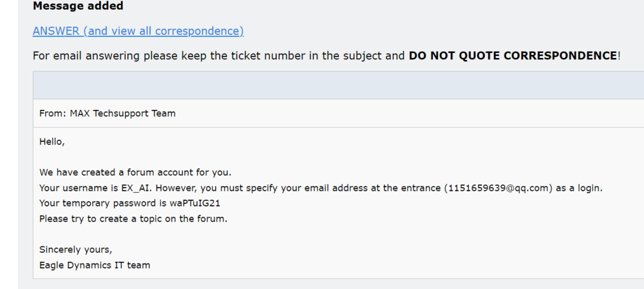Click the "Message added" heading
The width and height of the screenshot is (644, 289).
coord(78,6)
